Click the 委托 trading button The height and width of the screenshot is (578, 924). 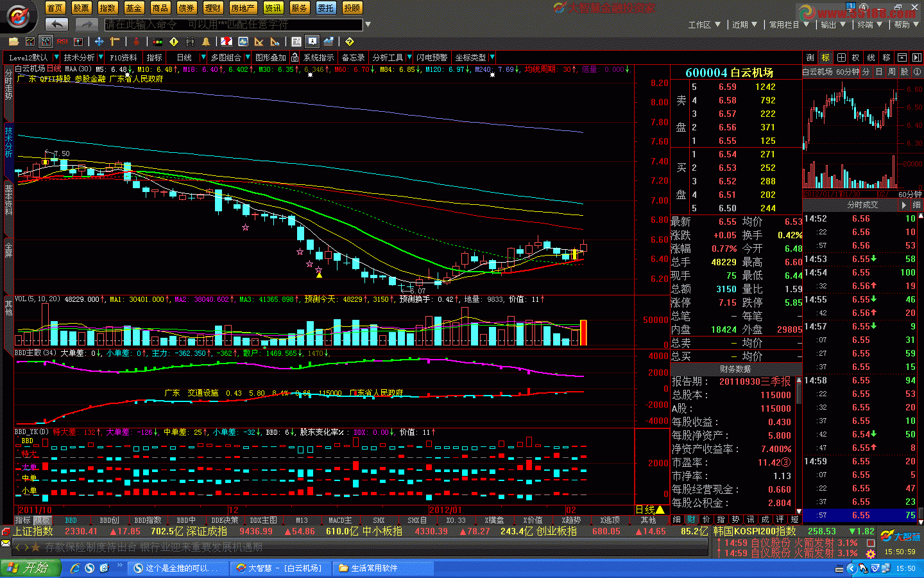click(326, 8)
